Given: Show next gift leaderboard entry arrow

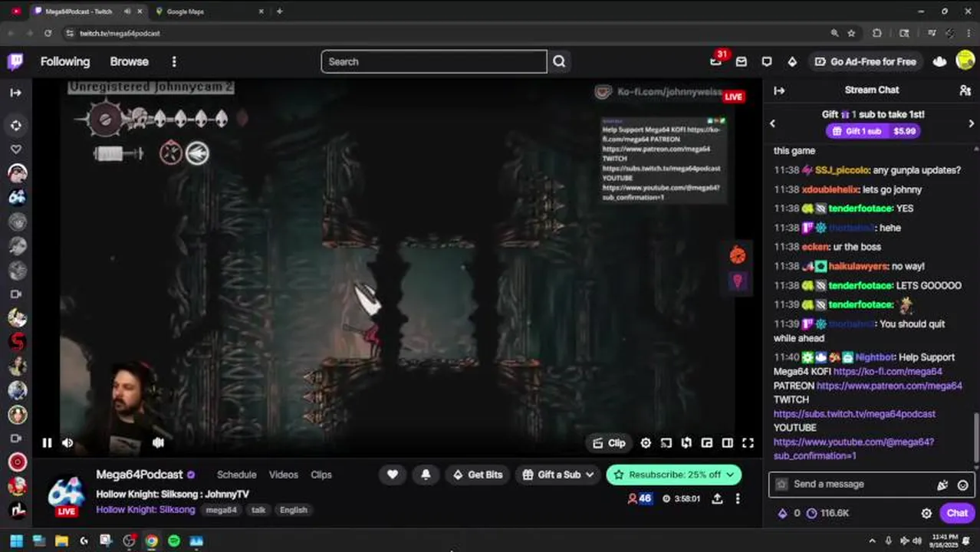Looking at the screenshot, I should tap(972, 123).
